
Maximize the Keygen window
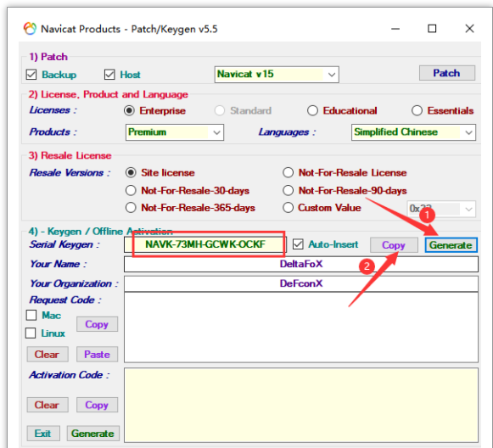pyautogui.click(x=432, y=29)
